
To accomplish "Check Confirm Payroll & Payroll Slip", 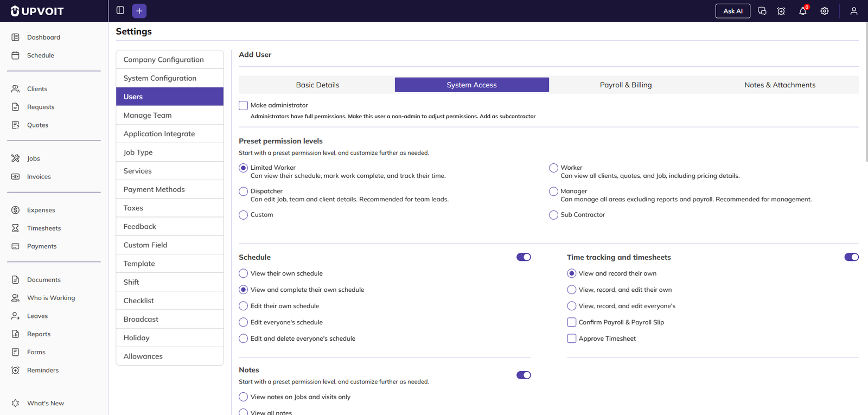I will (x=571, y=322).
